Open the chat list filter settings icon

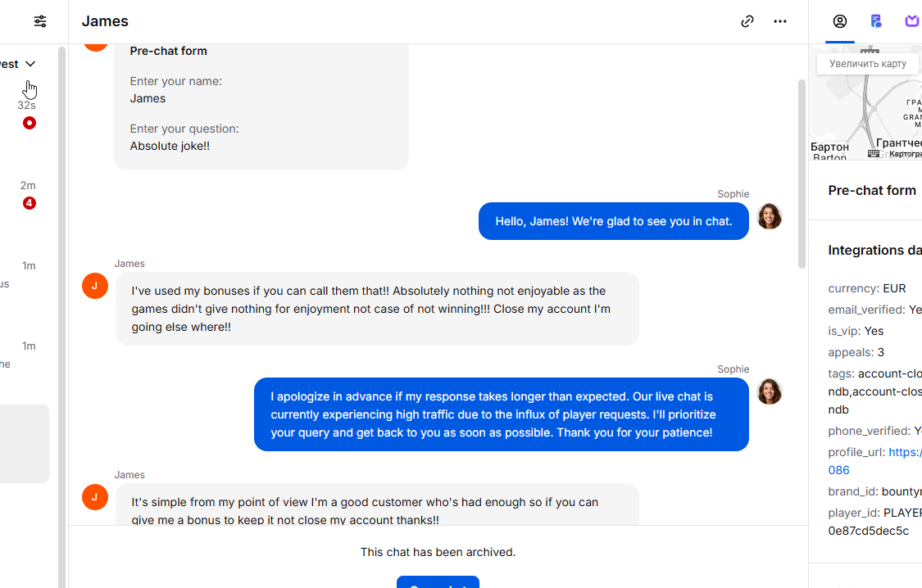(x=40, y=22)
